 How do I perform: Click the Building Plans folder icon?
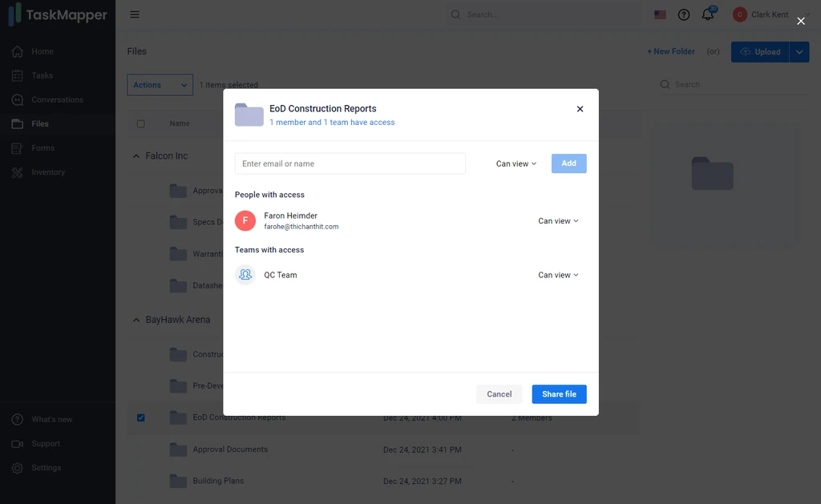[x=178, y=481]
